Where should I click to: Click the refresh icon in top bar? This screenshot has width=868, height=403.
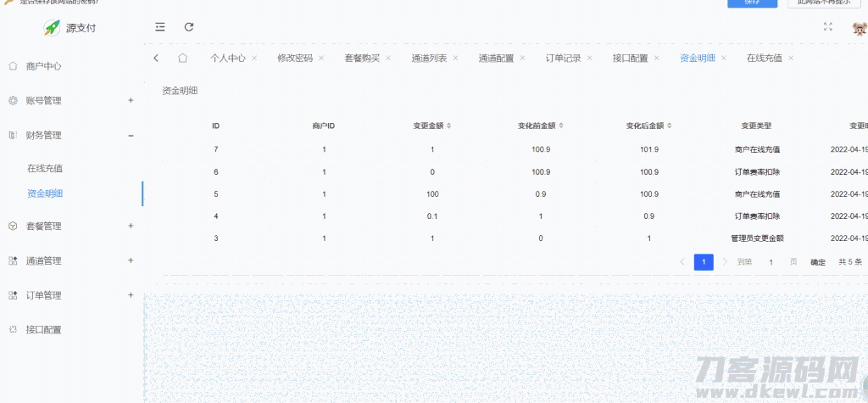(x=189, y=26)
